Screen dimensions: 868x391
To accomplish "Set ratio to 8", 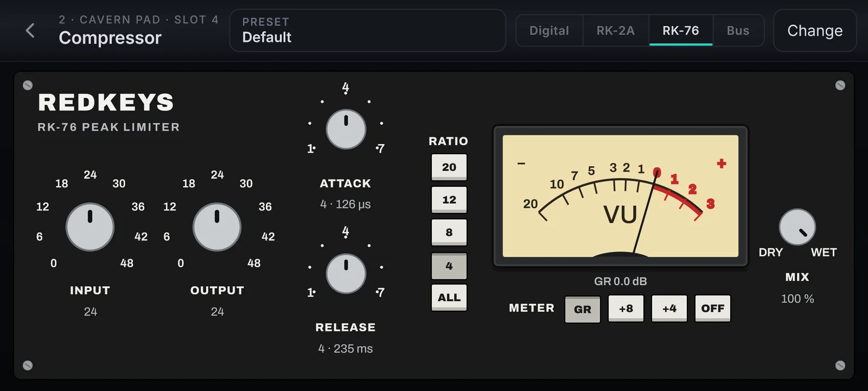I will (449, 232).
